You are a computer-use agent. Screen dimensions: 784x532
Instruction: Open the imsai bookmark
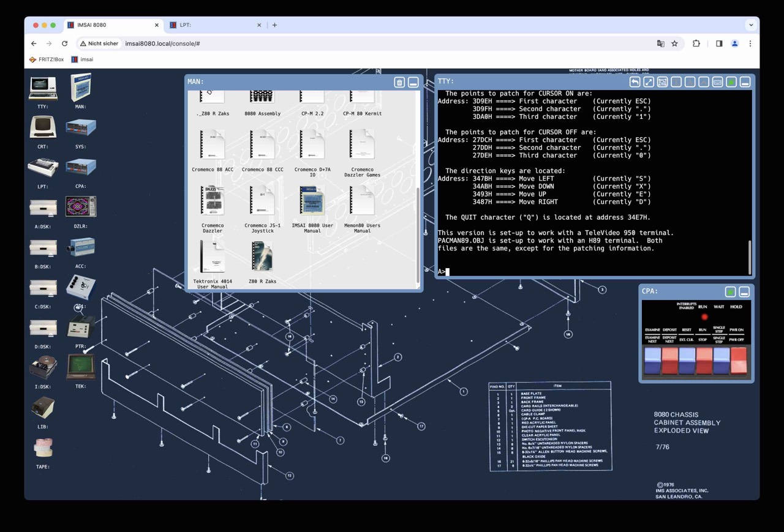coord(82,59)
